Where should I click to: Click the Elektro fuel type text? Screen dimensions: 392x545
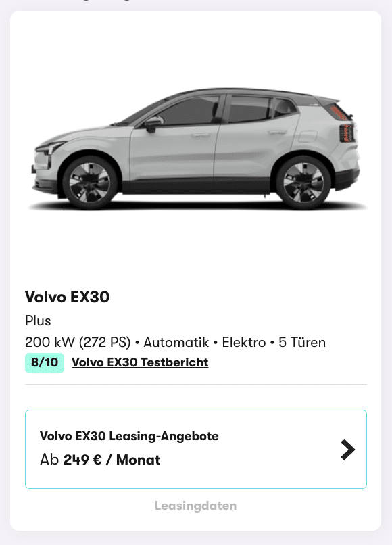[x=244, y=342]
